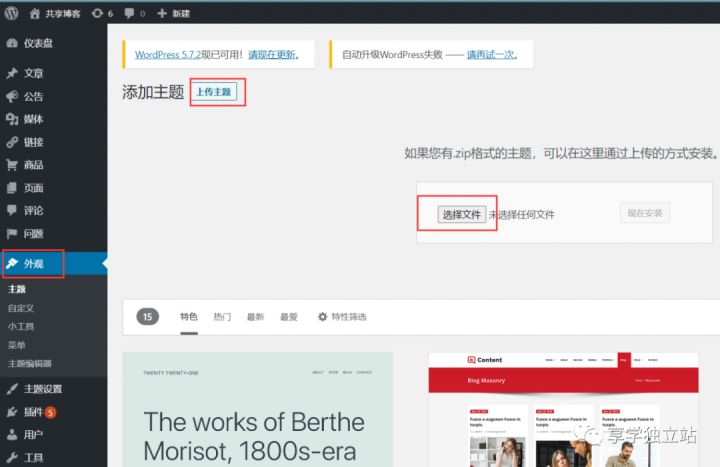The width and height of the screenshot is (720, 467).
Task: Switch to the 最新 latest tab
Action: point(255,317)
